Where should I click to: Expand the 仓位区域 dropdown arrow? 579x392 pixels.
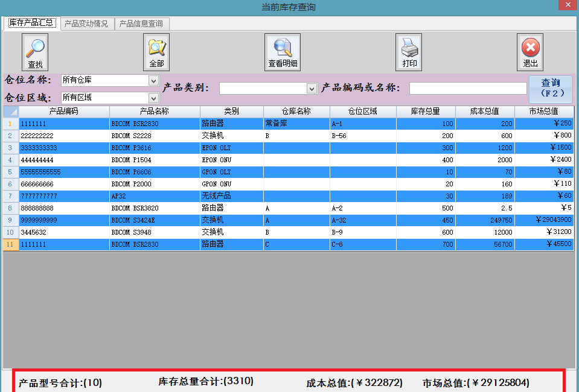[153, 98]
